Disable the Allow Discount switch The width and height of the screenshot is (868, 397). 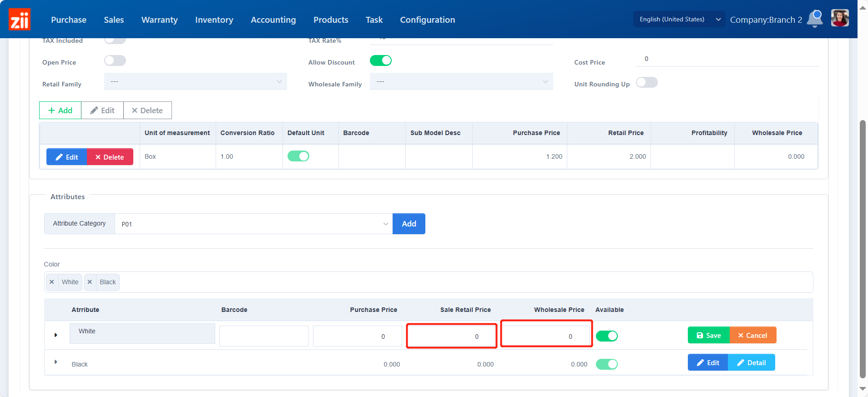pos(381,60)
